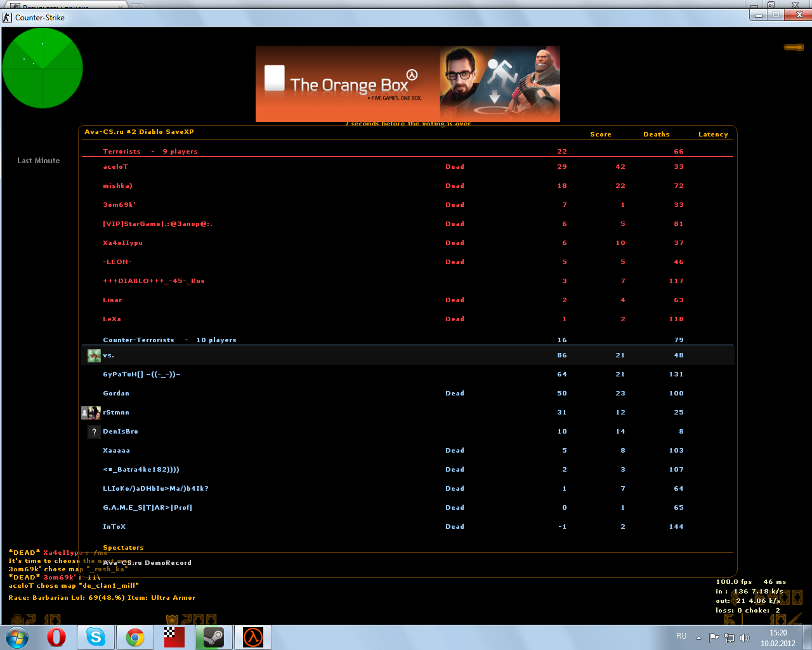Image resolution: width=812 pixels, height=650 pixels.
Task: Show hidden tray icons arrow
Action: (x=698, y=638)
